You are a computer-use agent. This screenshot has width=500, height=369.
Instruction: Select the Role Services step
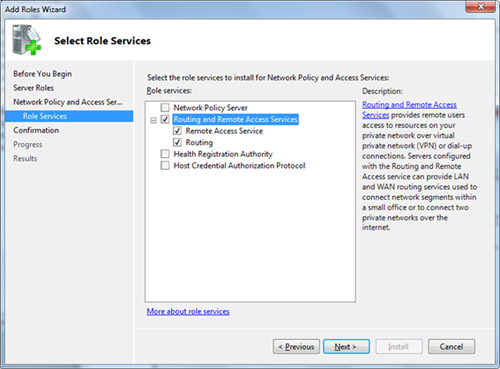pyautogui.click(x=69, y=116)
